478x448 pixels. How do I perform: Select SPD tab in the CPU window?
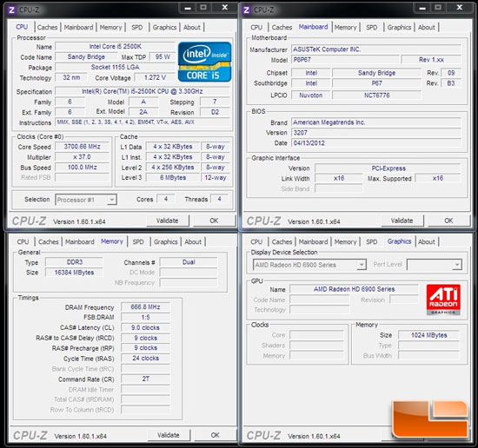[x=136, y=27]
